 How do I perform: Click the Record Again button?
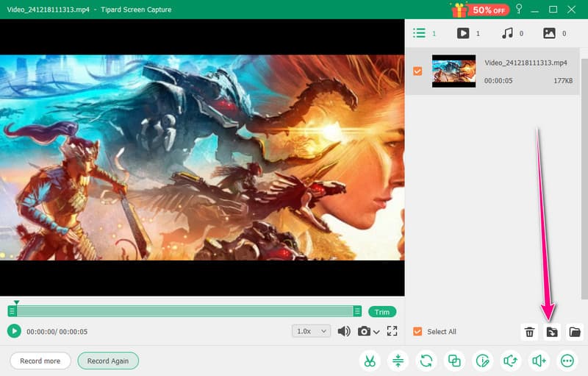[108, 361]
